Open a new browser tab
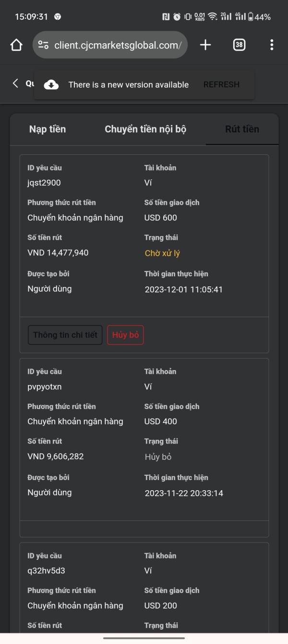The height and width of the screenshot is (644, 288). click(205, 45)
